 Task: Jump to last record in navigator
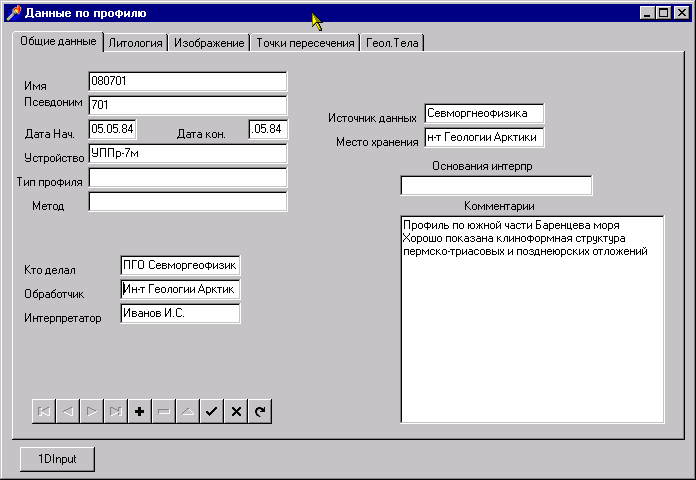tap(115, 411)
